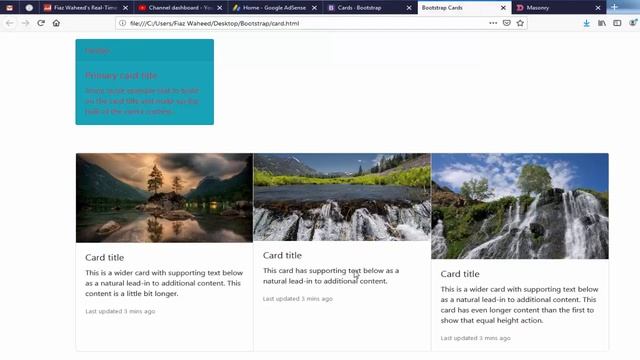Screen dimensions: 640x360
Task: Close the Masonry tab
Action: (x=598, y=8)
